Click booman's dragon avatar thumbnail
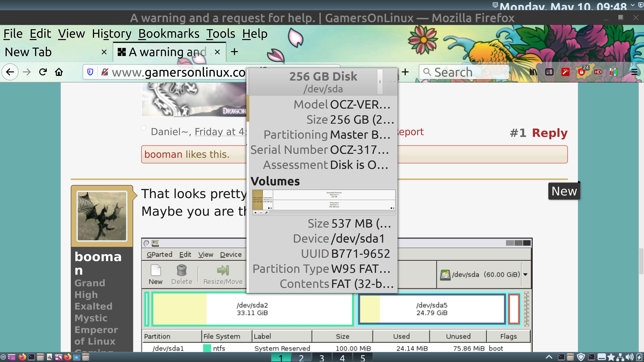644x362 pixels. 102,216
